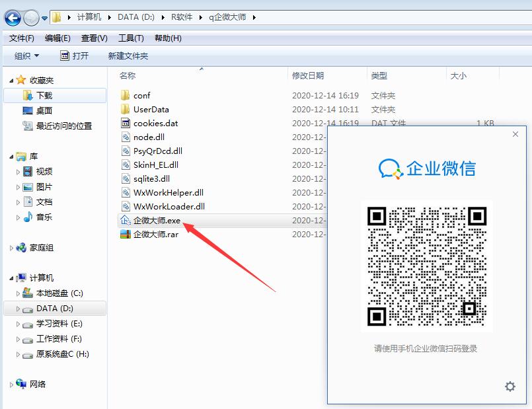Select the 企微大师.rar archive icon
This screenshot has height=409, width=532.
tap(126, 235)
